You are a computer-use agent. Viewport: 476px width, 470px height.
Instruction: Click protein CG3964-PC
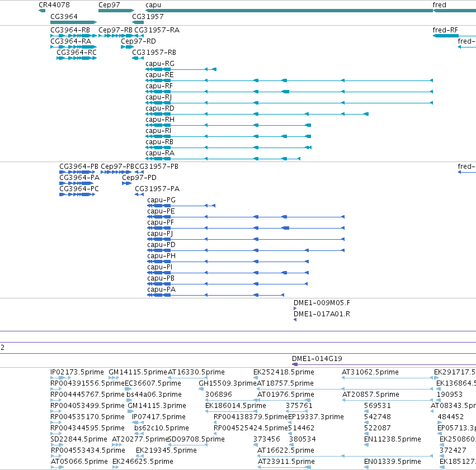point(77,194)
